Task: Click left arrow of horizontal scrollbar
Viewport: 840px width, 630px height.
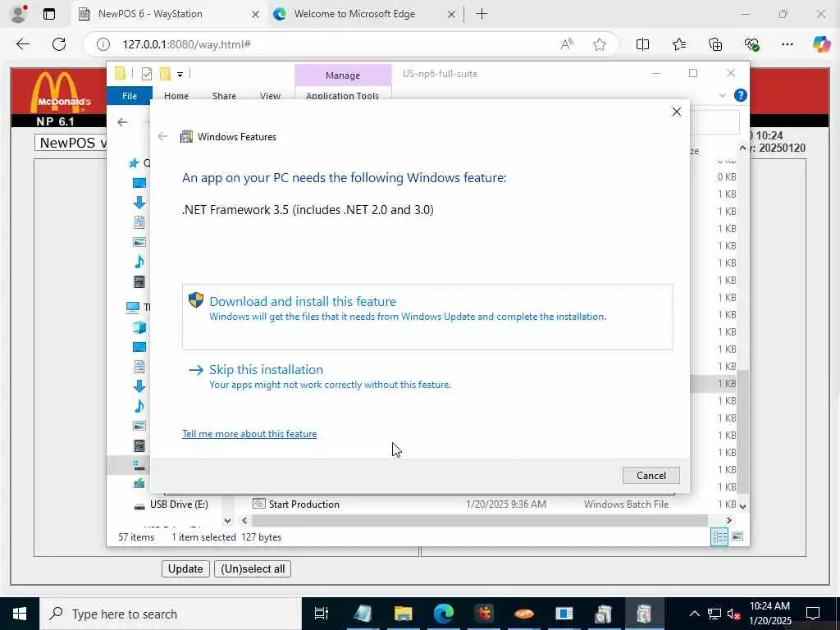Action: 244,520
